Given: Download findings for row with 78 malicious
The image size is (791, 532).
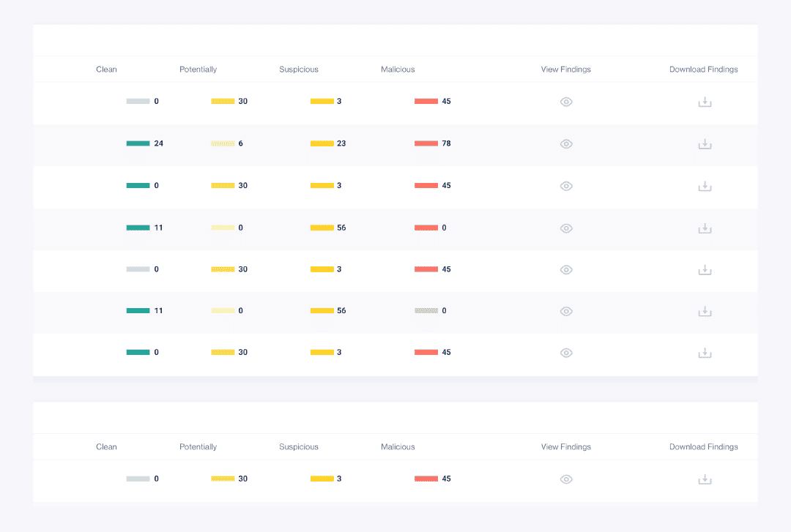Looking at the screenshot, I should point(705,144).
